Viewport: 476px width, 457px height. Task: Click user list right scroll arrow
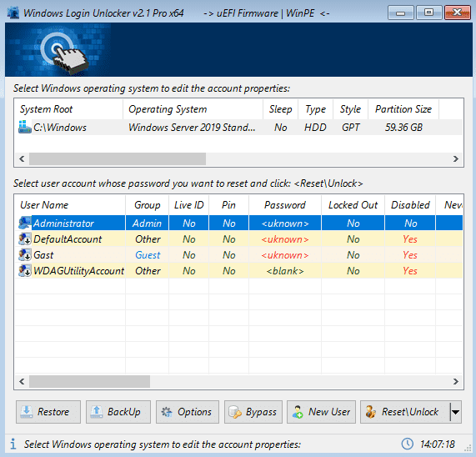click(x=456, y=381)
